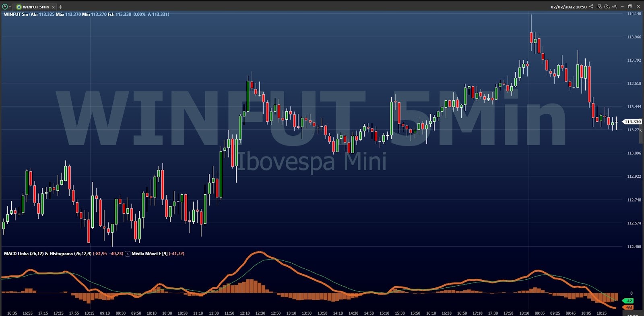
Task: Minimize the chart window
Action: [622, 6]
